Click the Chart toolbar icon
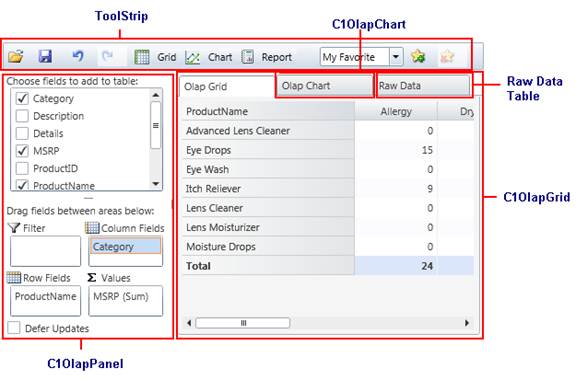Screen dimensions: 576x380 [x=192, y=57]
